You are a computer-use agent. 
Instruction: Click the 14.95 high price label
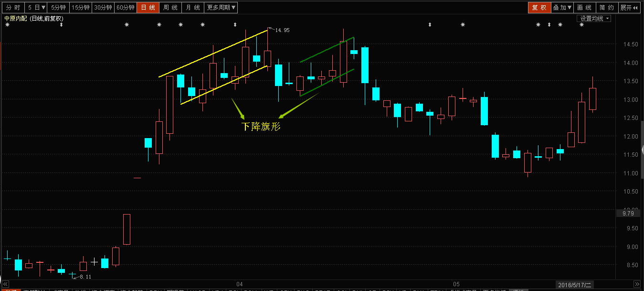tap(282, 30)
